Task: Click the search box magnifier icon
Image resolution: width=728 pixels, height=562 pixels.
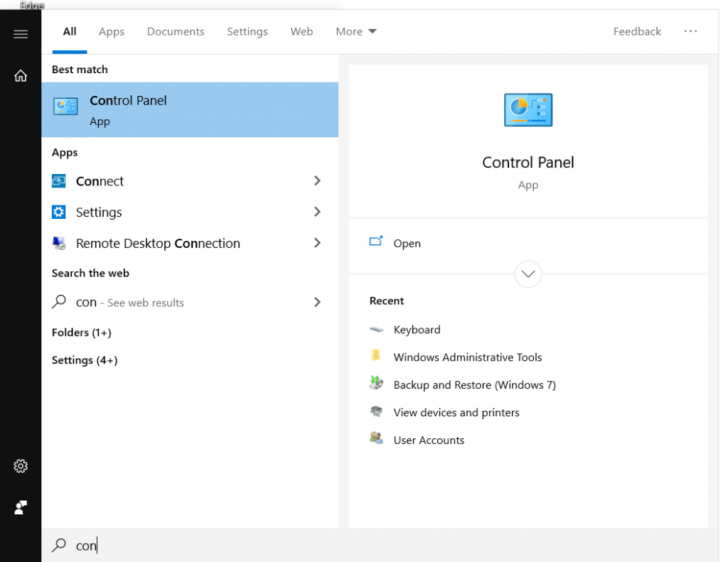Action: pyautogui.click(x=58, y=545)
